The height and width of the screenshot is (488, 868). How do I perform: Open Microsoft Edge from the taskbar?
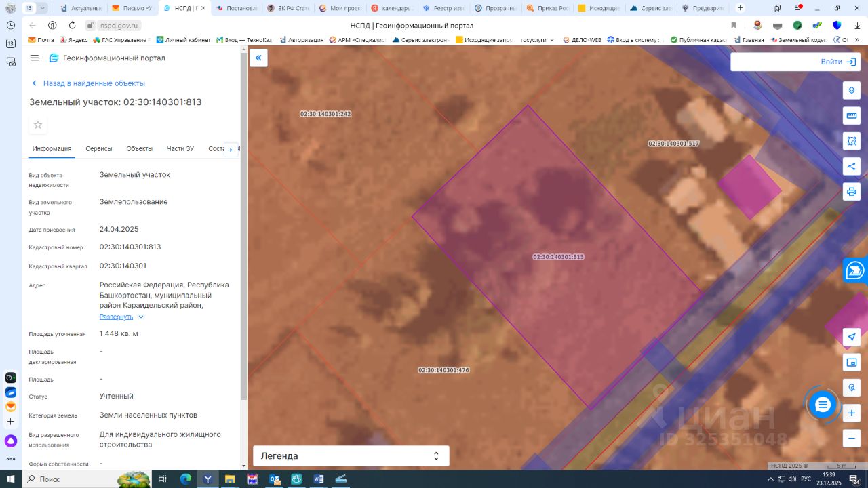(x=185, y=479)
